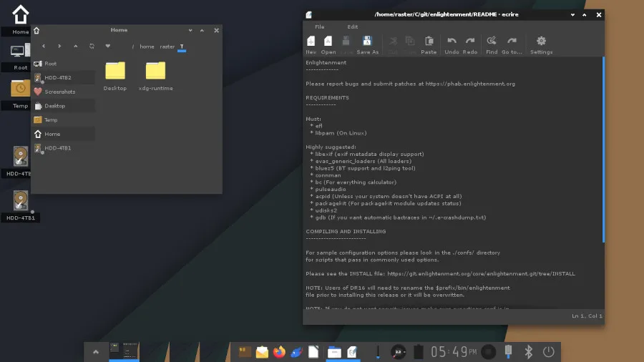Open the File menu in ecrire
This screenshot has height=362, width=644.
[319, 26]
